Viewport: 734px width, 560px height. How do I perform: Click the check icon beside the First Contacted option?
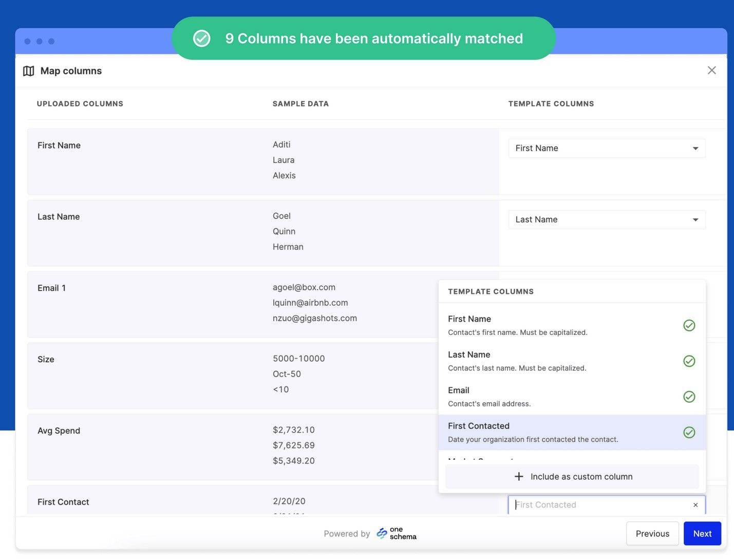coord(689,433)
